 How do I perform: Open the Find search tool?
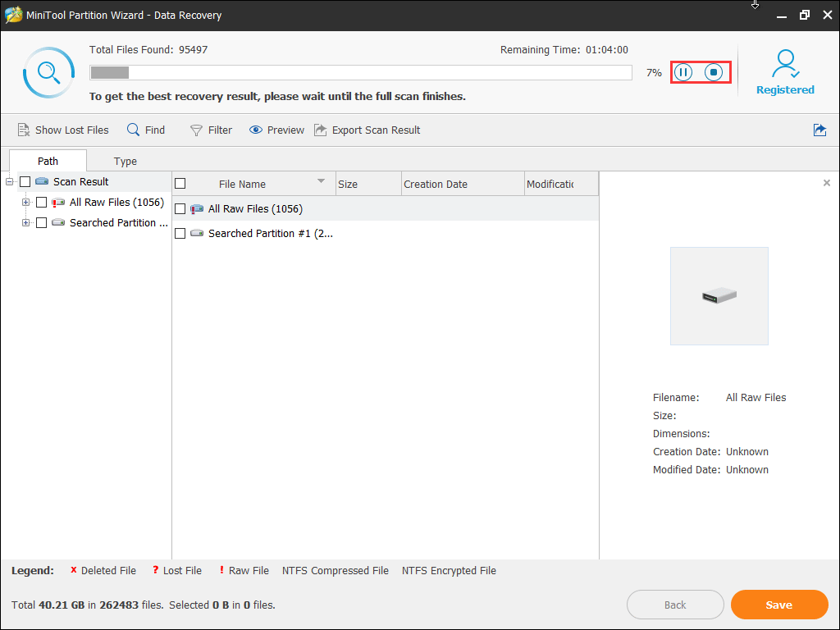[x=135, y=130]
